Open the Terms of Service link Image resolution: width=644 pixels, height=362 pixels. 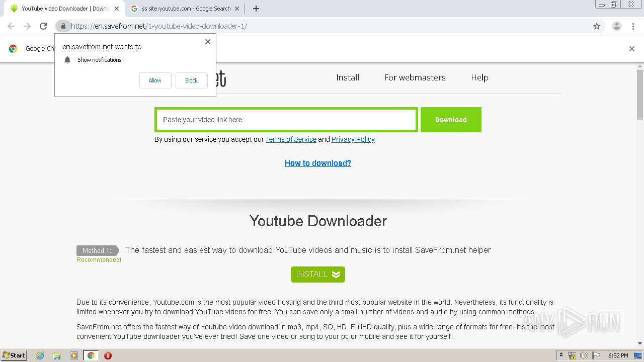(x=291, y=139)
